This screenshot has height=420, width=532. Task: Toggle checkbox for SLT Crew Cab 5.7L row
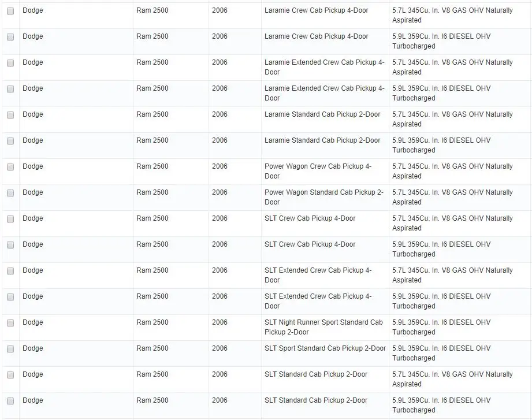(10, 219)
